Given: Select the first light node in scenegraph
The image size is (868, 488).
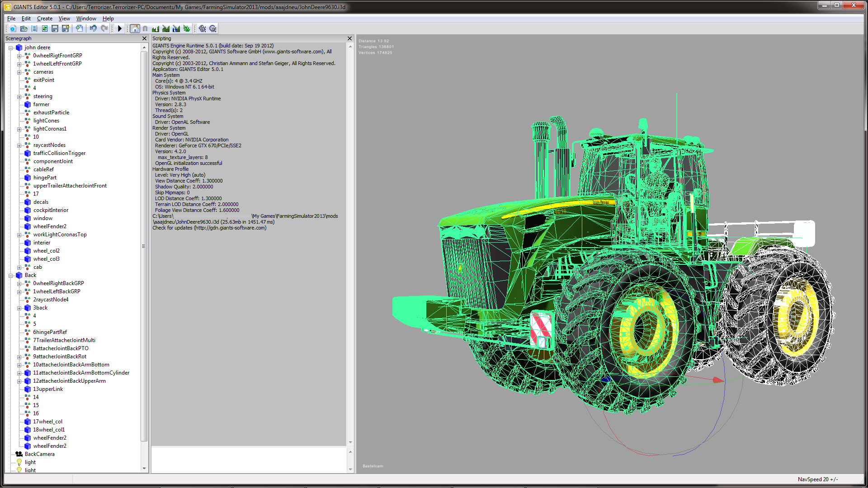Looking at the screenshot, I should [30, 462].
